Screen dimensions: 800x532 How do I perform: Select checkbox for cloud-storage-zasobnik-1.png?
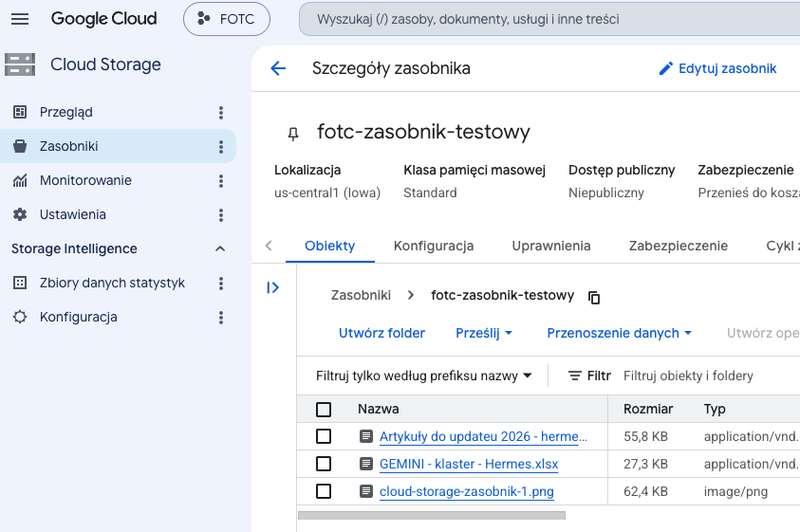(324, 492)
